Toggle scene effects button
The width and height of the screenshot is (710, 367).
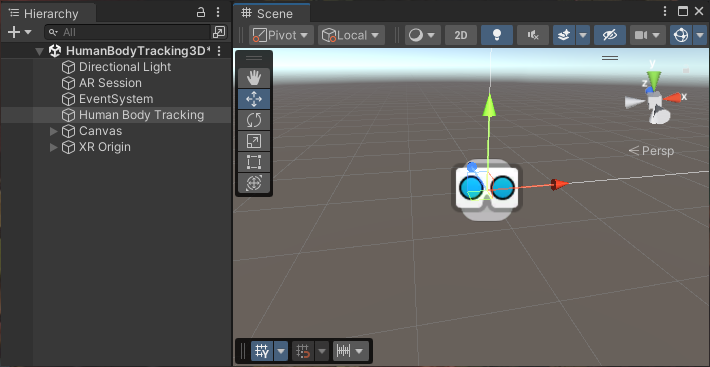click(x=564, y=35)
